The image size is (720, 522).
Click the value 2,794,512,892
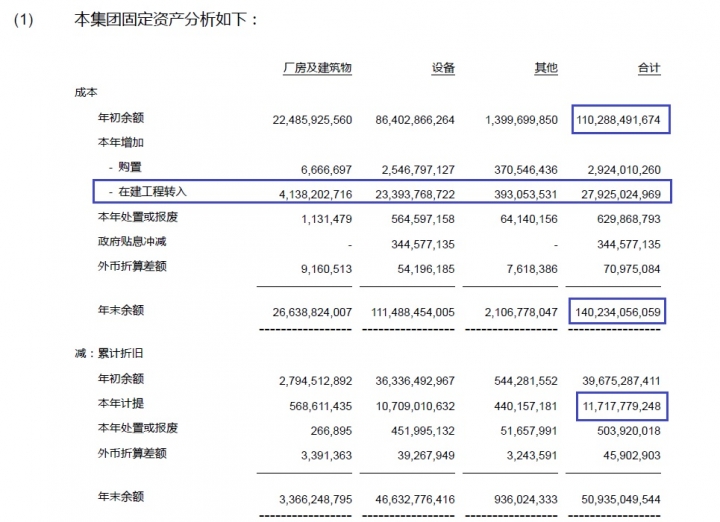315,381
